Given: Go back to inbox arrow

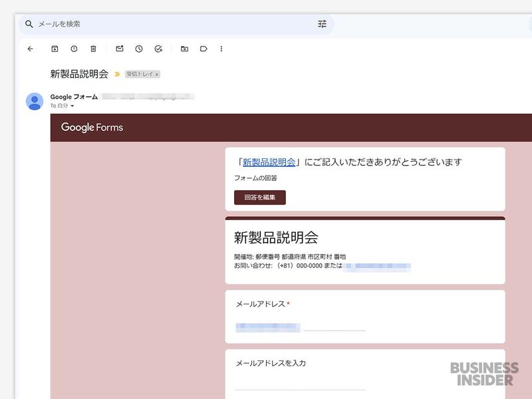Looking at the screenshot, I should (30, 49).
